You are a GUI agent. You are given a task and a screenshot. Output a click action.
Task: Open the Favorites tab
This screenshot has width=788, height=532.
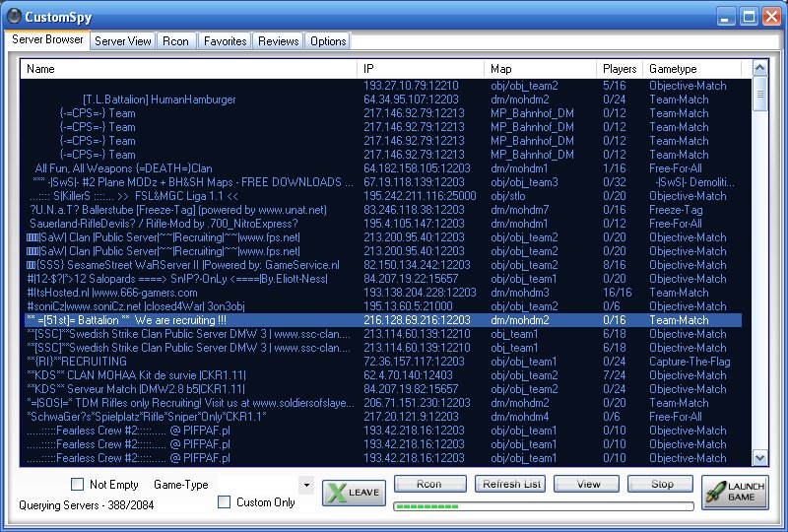(225, 41)
